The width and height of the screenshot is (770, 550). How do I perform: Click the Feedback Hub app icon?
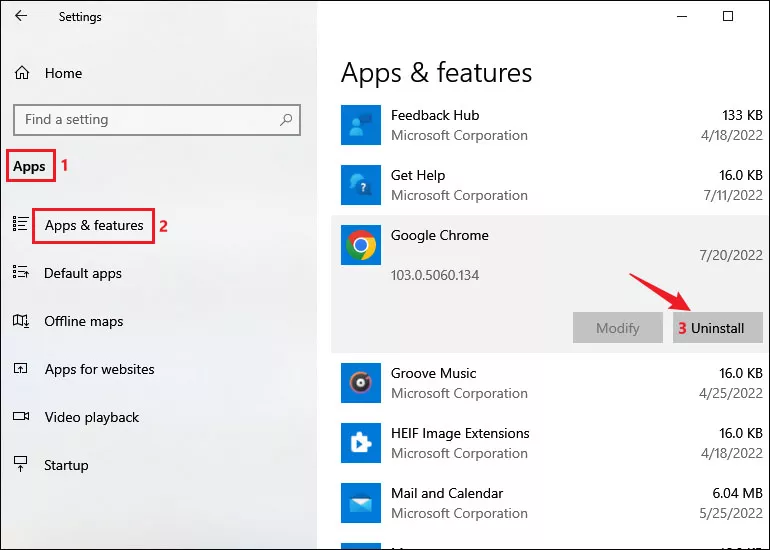[x=361, y=125]
